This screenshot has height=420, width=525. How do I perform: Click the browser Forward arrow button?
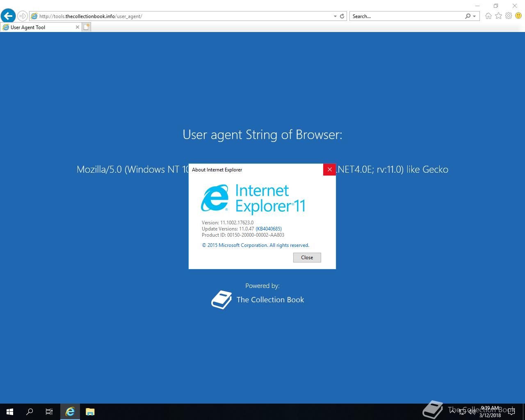23,16
